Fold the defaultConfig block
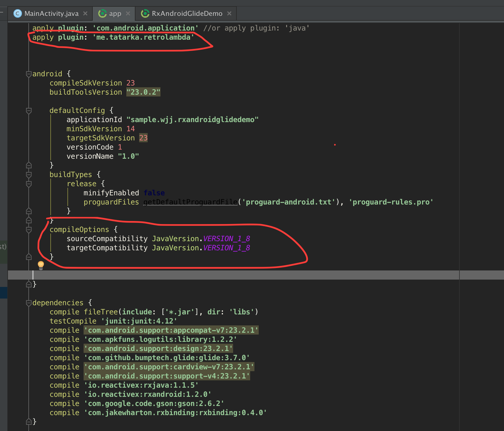Image resolution: width=504 pixels, height=431 pixels. tap(29, 110)
